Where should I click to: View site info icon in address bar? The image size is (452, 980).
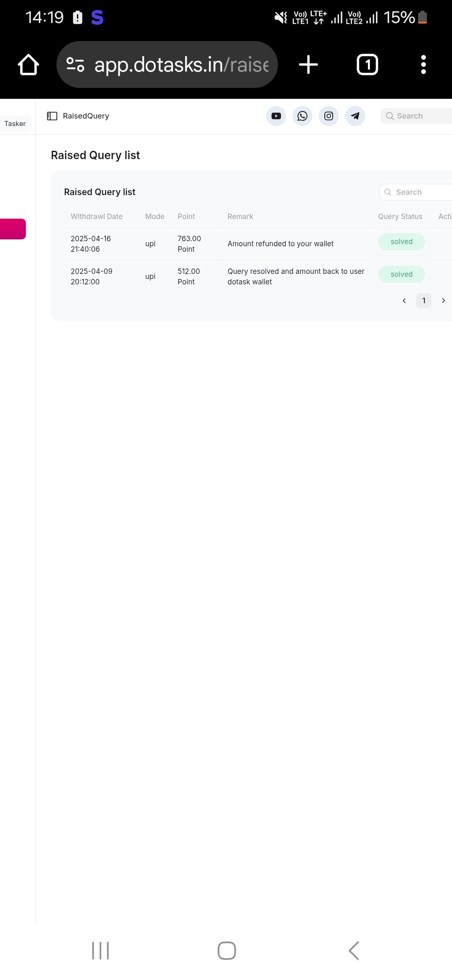point(75,64)
